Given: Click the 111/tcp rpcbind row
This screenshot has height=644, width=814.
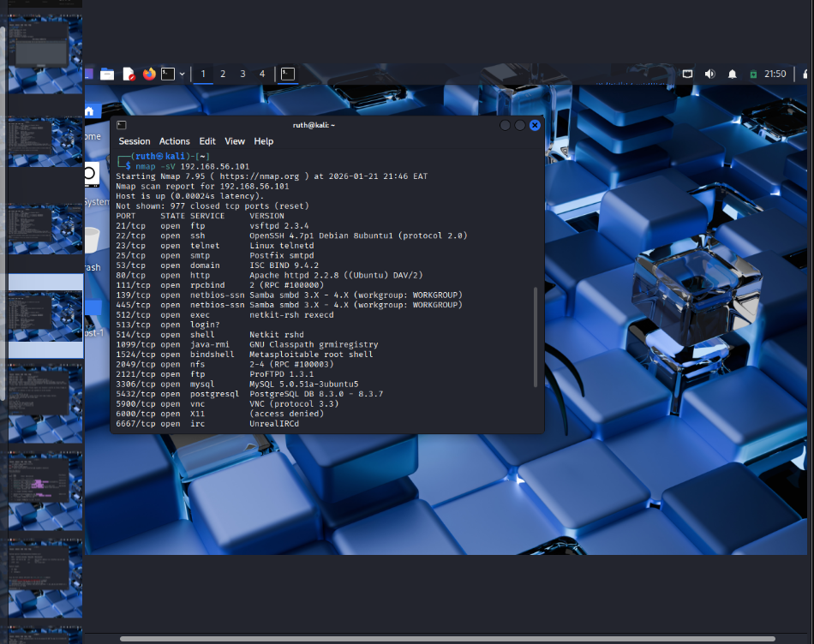Looking at the screenshot, I should [x=220, y=285].
